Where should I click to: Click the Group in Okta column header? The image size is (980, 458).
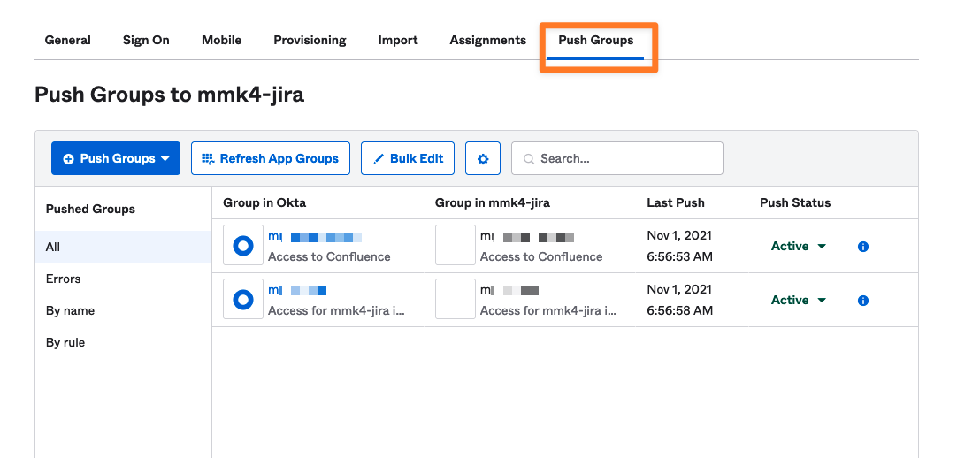pyautogui.click(x=264, y=202)
